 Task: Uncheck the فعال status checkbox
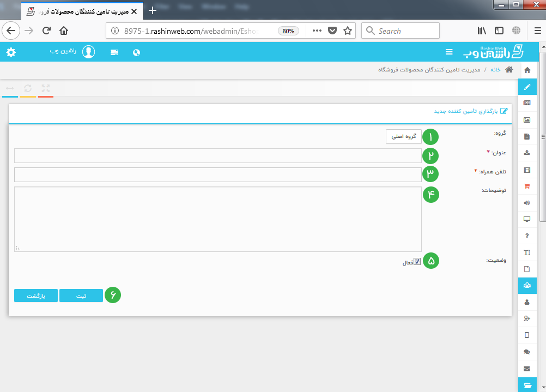[417, 261]
